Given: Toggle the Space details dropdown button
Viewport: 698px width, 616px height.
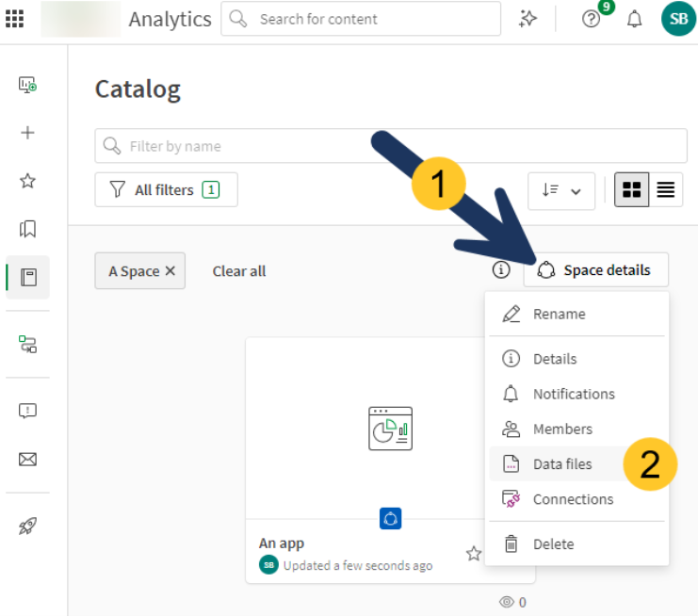Looking at the screenshot, I should (595, 270).
